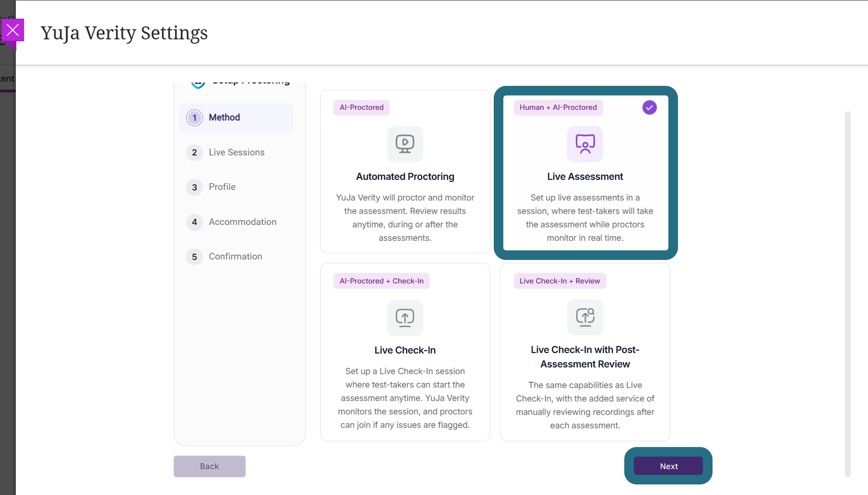Image resolution: width=868 pixels, height=495 pixels.
Task: Click the Live Assessment person-screen icon
Action: (585, 144)
